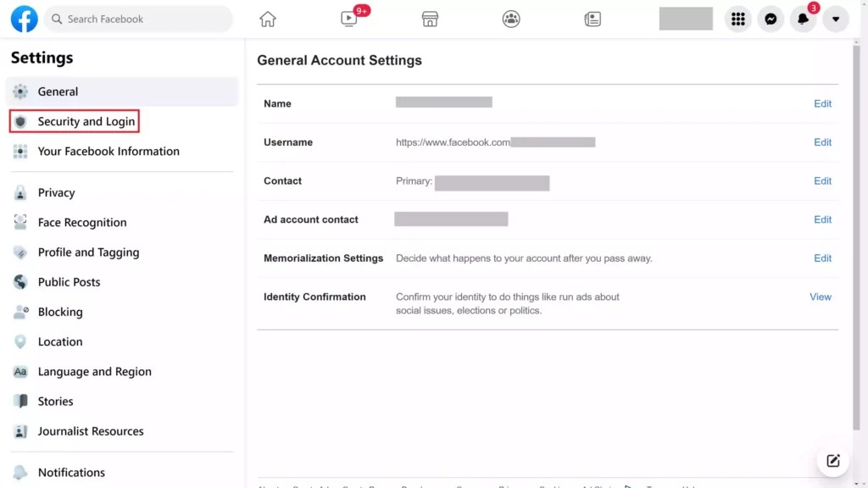Open the account dropdown arrow
Image resolution: width=868 pixels, height=488 pixels.
point(836,18)
